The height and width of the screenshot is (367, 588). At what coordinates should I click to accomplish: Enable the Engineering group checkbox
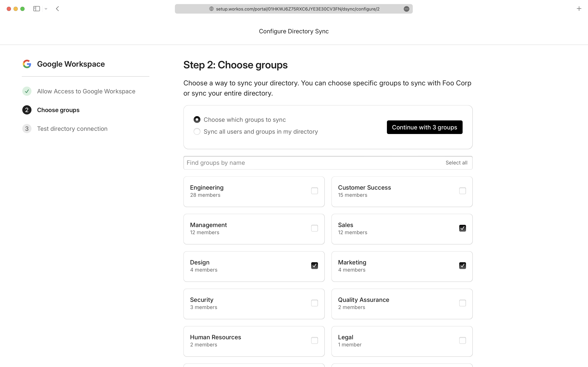[x=315, y=191]
